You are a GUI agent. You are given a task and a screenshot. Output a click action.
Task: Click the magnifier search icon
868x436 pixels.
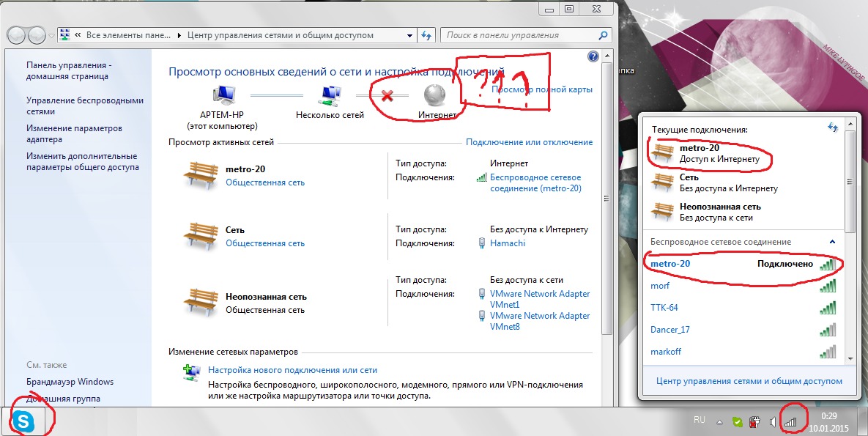[x=604, y=35]
